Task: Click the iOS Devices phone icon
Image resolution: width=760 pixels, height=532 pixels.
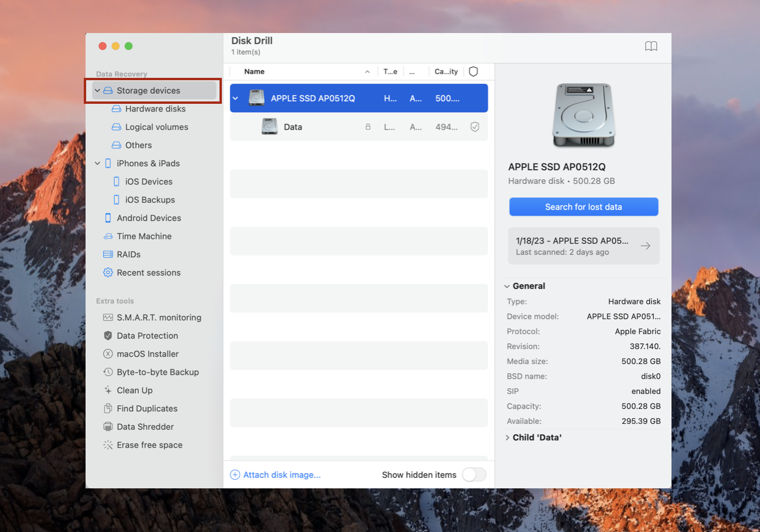Action: 116,182
